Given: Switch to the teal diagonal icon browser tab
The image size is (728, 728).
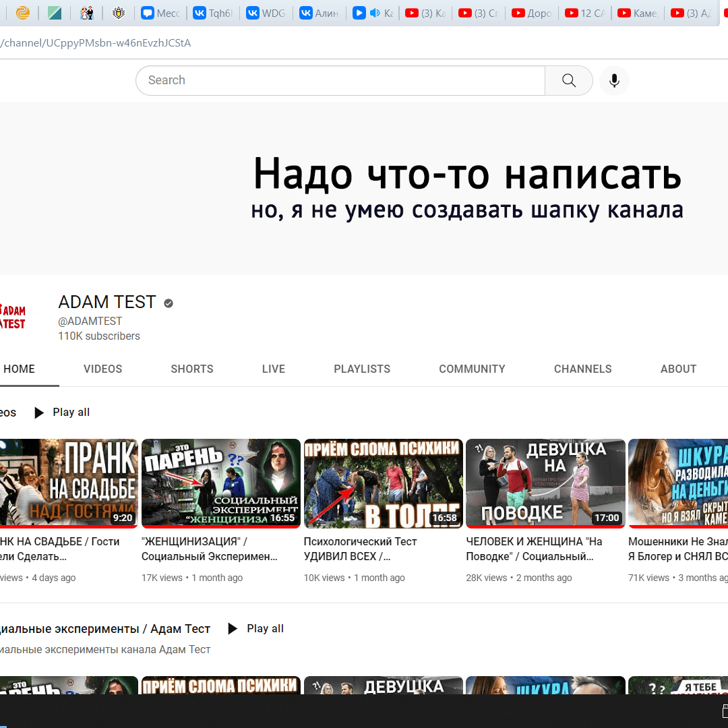Looking at the screenshot, I should point(55,13).
